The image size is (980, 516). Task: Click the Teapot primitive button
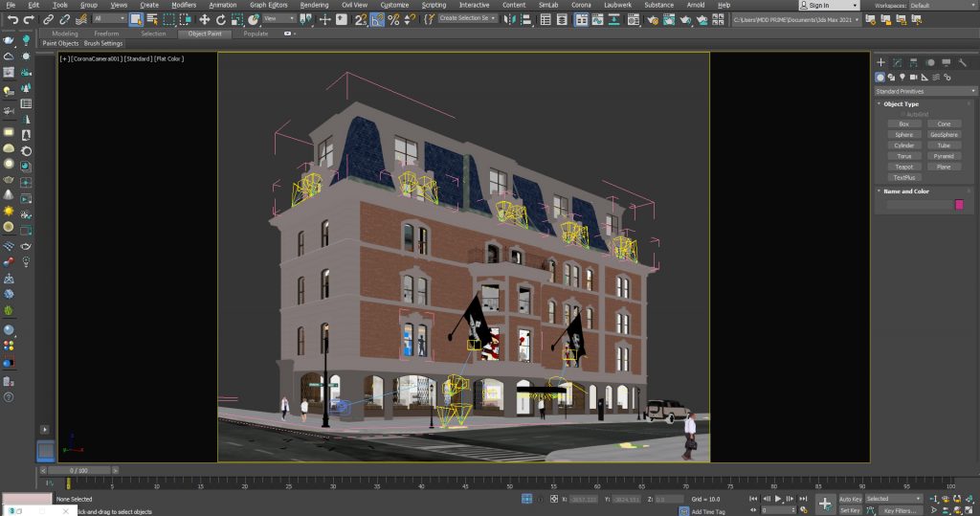point(902,167)
